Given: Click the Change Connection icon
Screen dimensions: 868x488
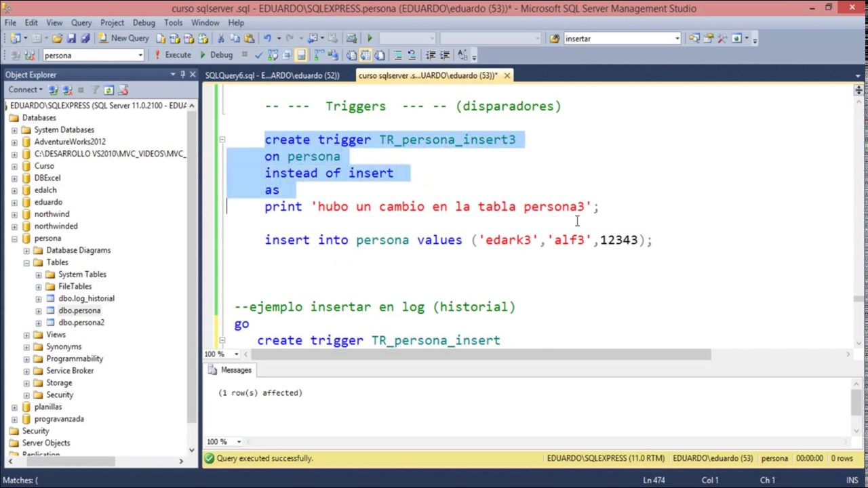Looking at the screenshot, I should pyautogui.click(x=29, y=55).
